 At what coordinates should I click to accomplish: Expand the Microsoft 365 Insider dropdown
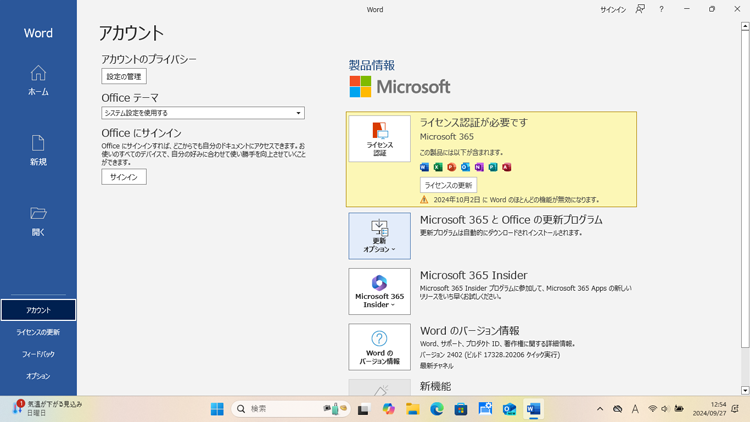click(379, 291)
